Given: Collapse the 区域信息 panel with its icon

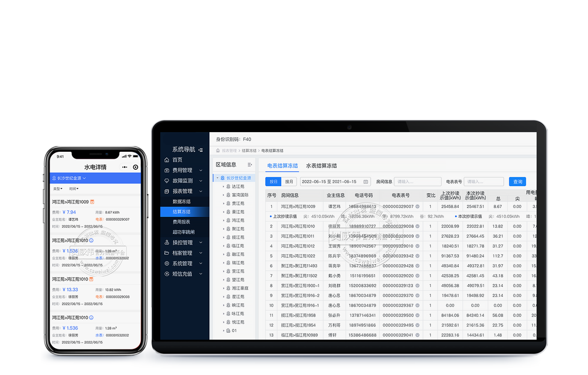Looking at the screenshot, I should coord(250,164).
